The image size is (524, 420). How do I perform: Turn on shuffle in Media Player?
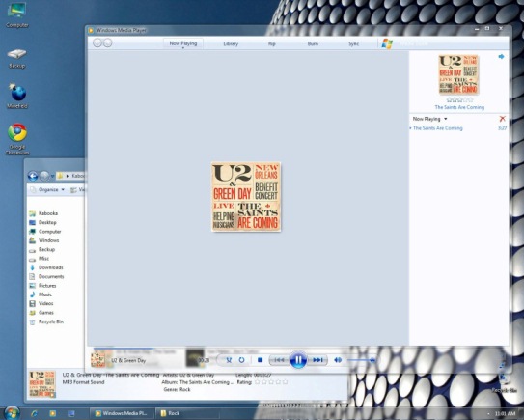tap(229, 360)
